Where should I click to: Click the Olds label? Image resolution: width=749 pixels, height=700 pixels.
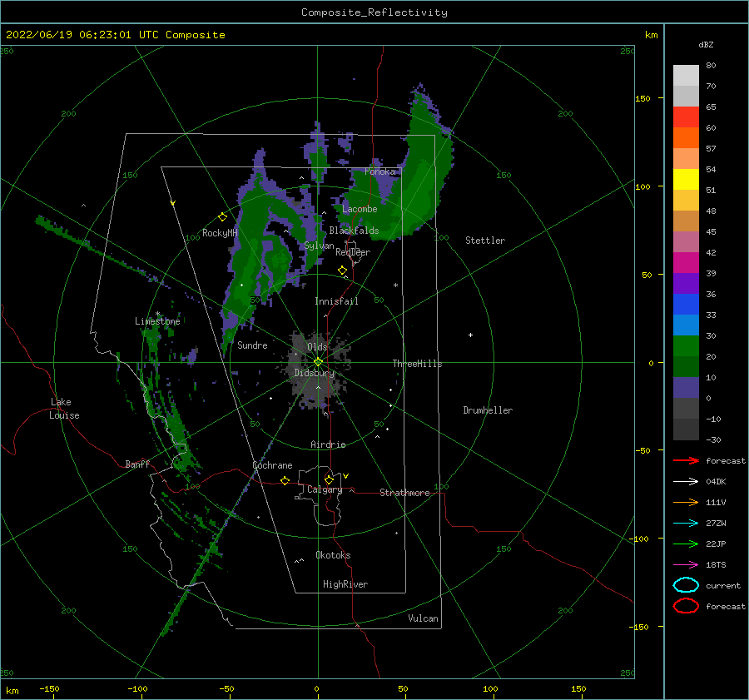coord(317,347)
